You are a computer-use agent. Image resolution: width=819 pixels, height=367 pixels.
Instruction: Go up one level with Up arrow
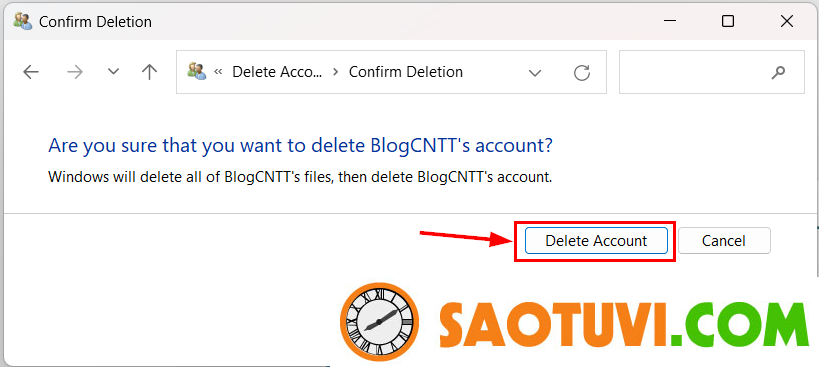[x=149, y=72]
